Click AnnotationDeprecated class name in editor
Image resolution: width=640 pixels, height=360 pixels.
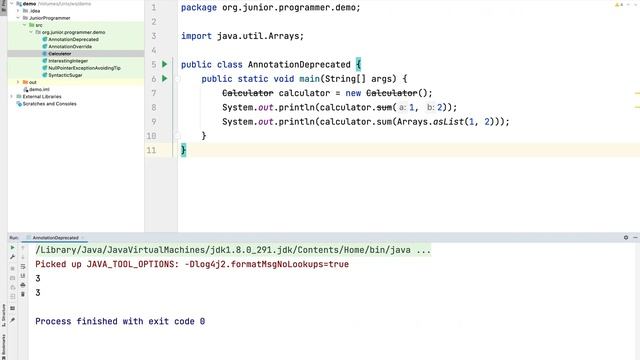[299, 64]
